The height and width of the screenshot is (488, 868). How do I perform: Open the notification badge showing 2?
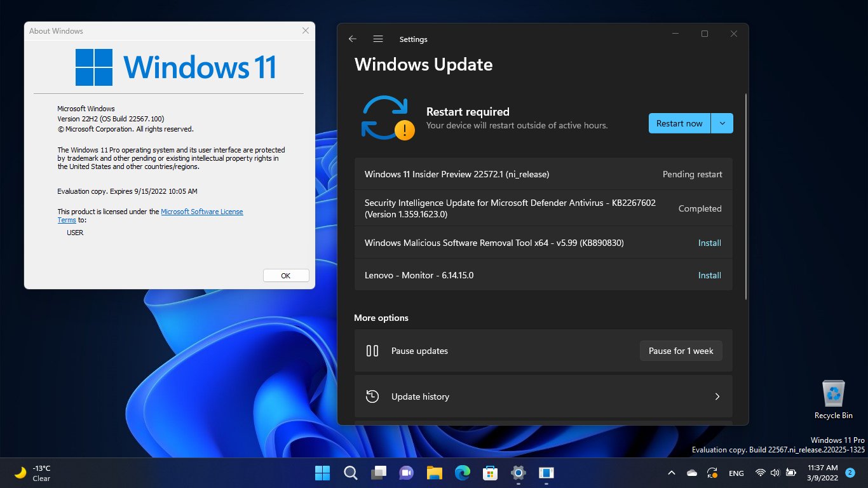[850, 473]
